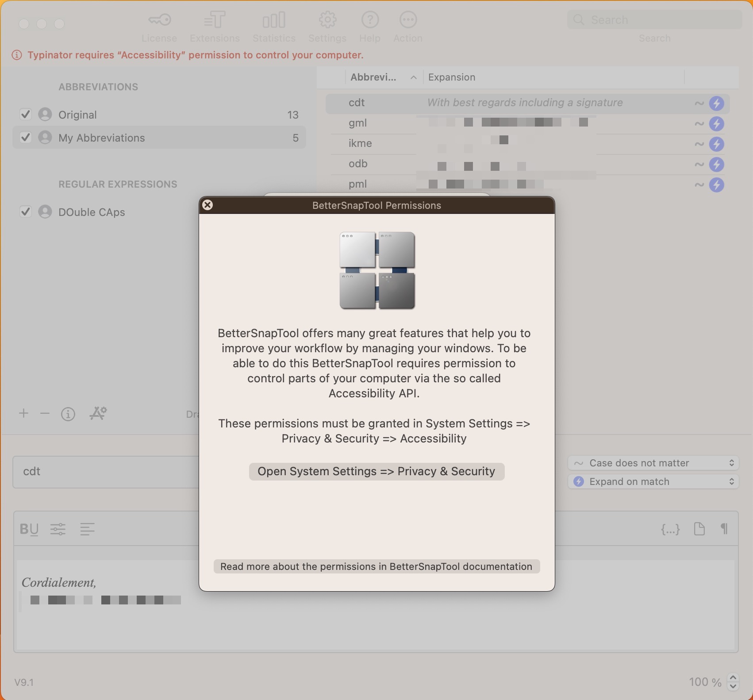Open Help in Typinator toolbar
This screenshot has width=753, height=700.
[x=370, y=27]
